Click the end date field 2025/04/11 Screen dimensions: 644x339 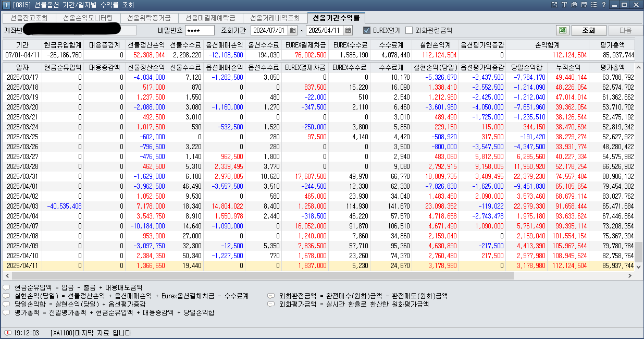point(325,30)
